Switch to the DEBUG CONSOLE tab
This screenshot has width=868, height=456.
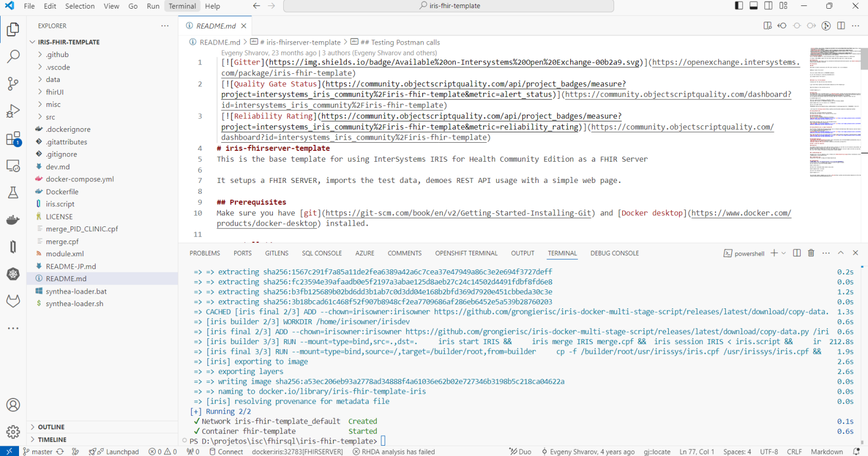pyautogui.click(x=614, y=254)
